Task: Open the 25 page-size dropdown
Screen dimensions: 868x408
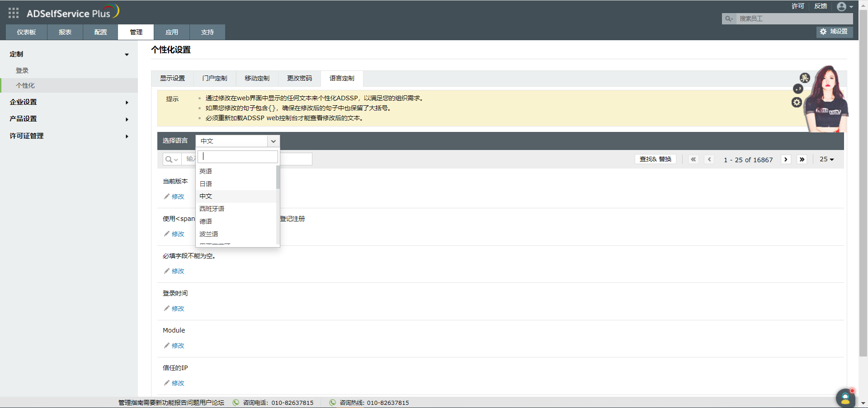Action: point(827,159)
